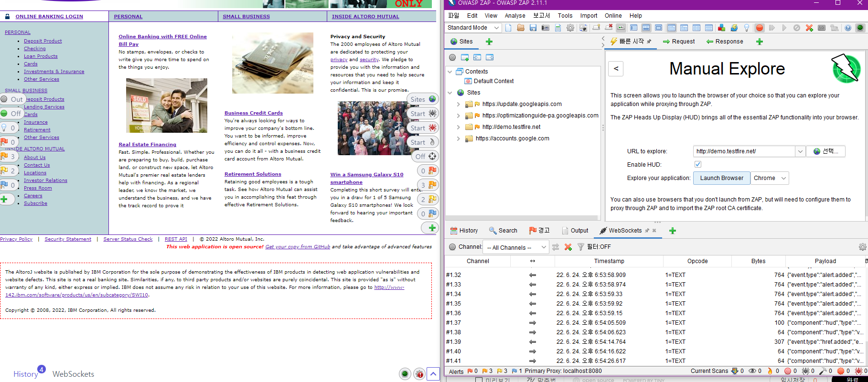
Task: Click the red break on all requests button
Action: coord(759,28)
